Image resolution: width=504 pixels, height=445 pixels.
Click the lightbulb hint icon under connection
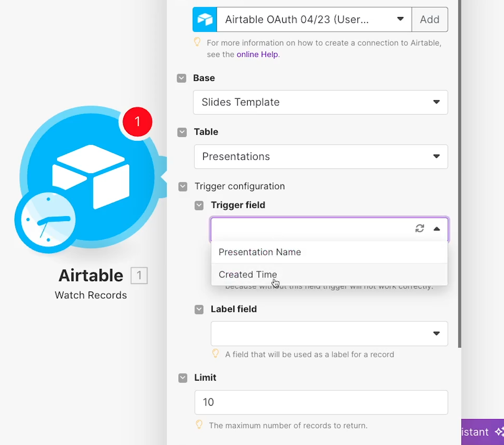point(197,42)
